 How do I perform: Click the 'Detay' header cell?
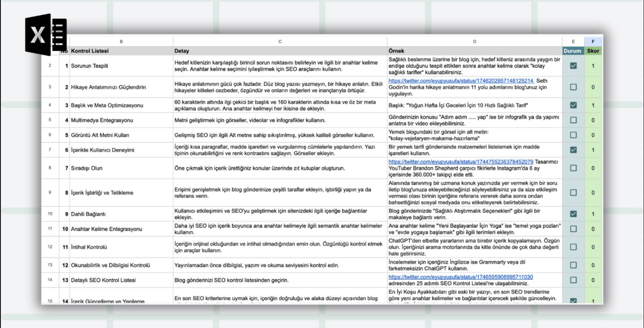point(280,51)
